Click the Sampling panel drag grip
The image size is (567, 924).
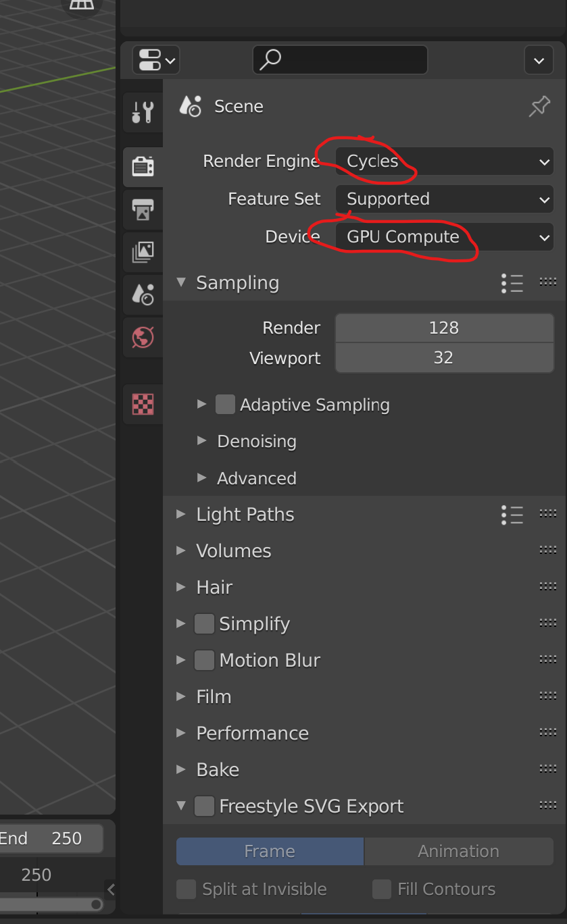547,282
